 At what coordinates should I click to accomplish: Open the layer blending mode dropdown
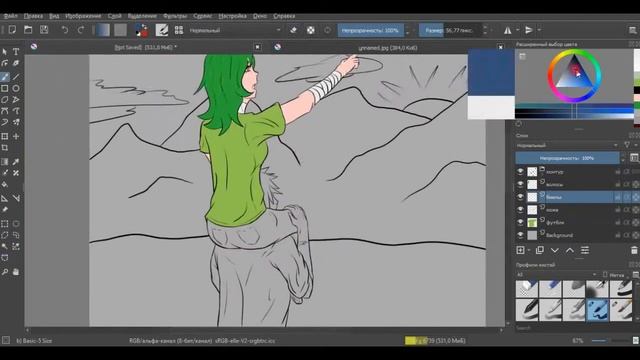click(567, 145)
